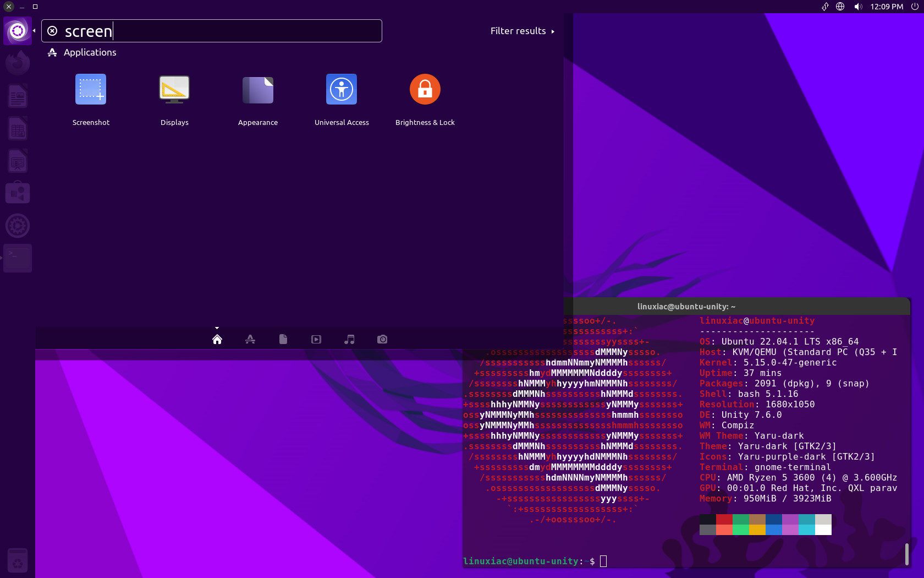The width and height of the screenshot is (924, 578).
Task: Open the sound volume indicator
Action: [x=858, y=7]
